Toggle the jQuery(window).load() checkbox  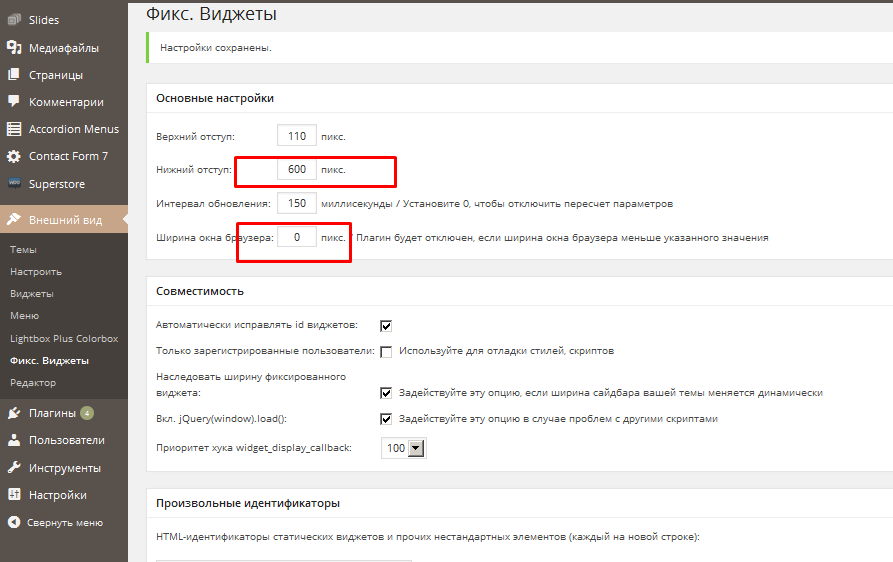(x=386, y=419)
